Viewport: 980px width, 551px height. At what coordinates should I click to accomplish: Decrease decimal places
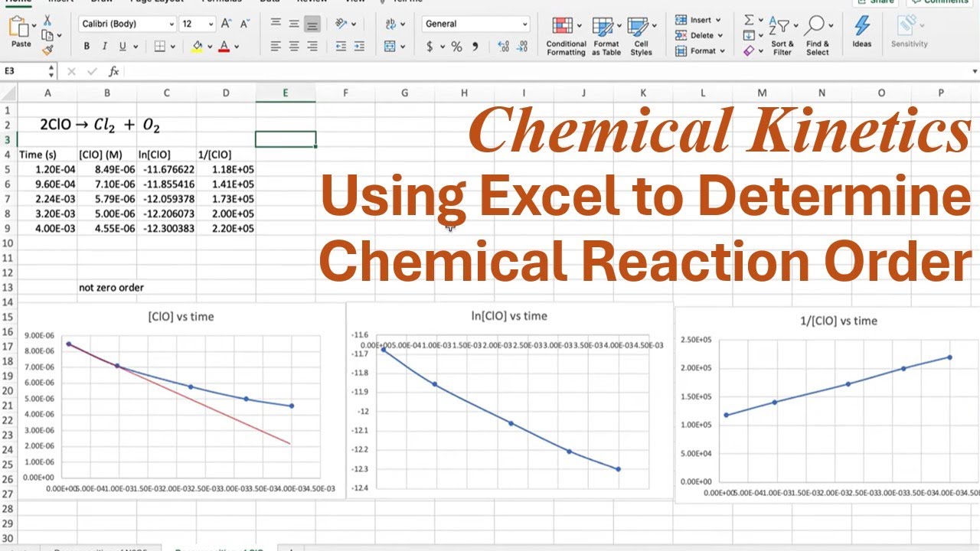point(524,47)
